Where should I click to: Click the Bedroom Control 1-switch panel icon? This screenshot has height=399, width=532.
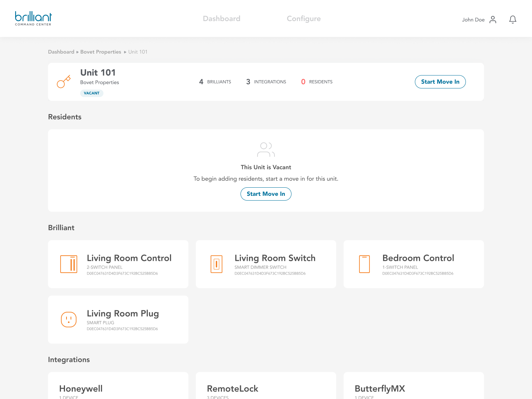click(365, 264)
